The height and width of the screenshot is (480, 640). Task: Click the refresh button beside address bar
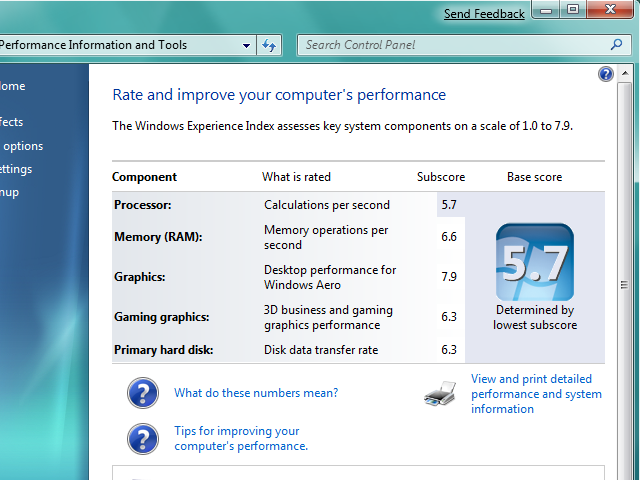[269, 45]
